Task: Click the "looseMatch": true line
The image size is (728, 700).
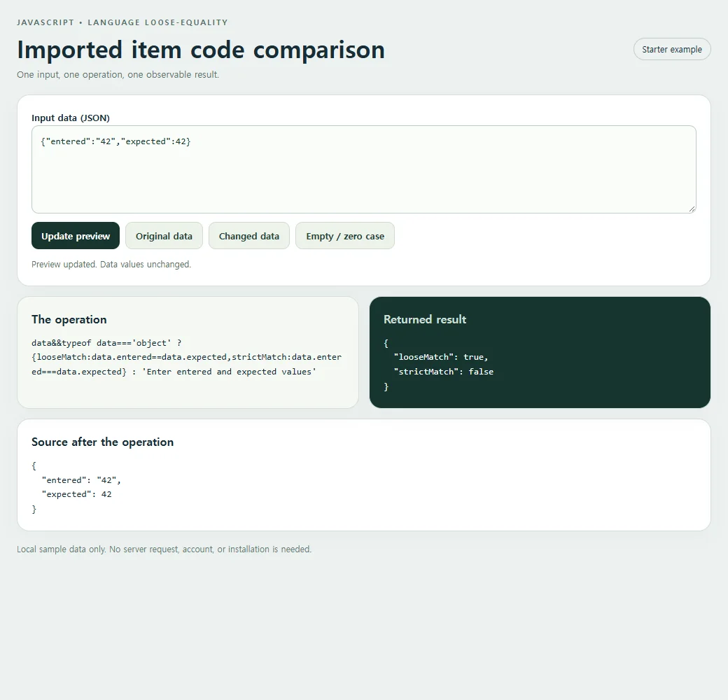Action: (x=440, y=357)
